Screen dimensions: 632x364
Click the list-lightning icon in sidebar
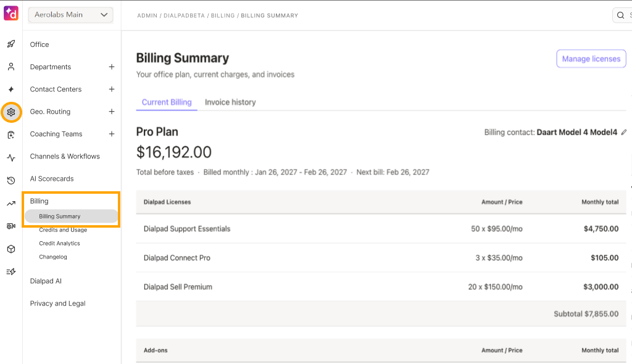11,271
